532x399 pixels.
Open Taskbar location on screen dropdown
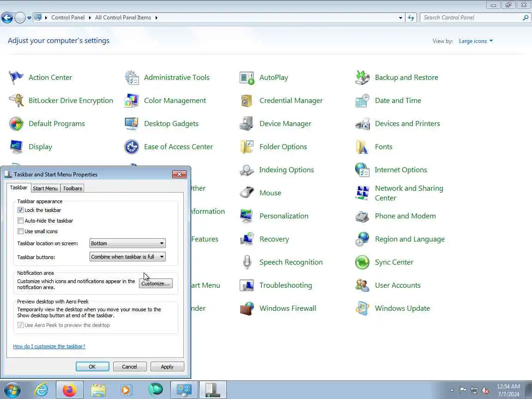[127, 243]
